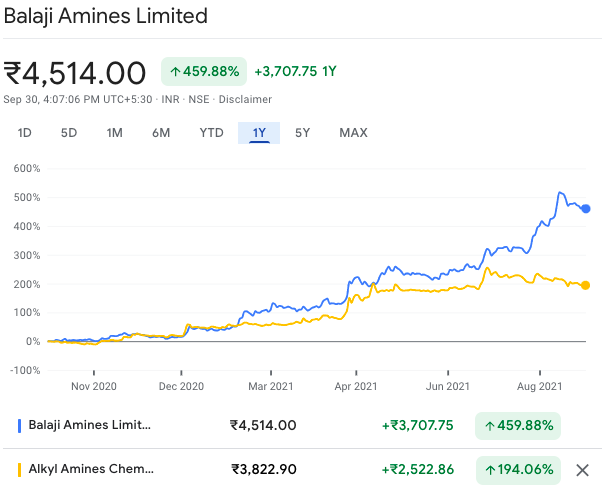The image size is (602, 489).
Task: Click the ₹4,514.00 headline price
Action: click(75, 73)
